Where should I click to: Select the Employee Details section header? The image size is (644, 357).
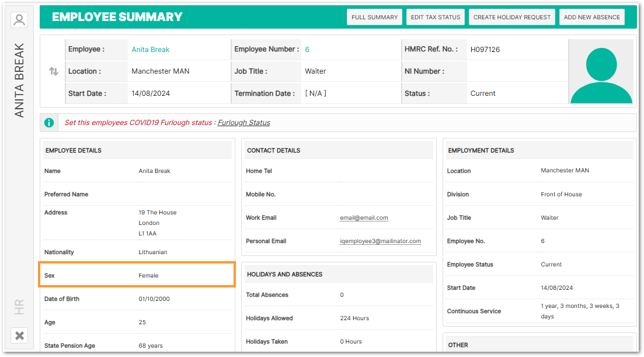pos(74,151)
